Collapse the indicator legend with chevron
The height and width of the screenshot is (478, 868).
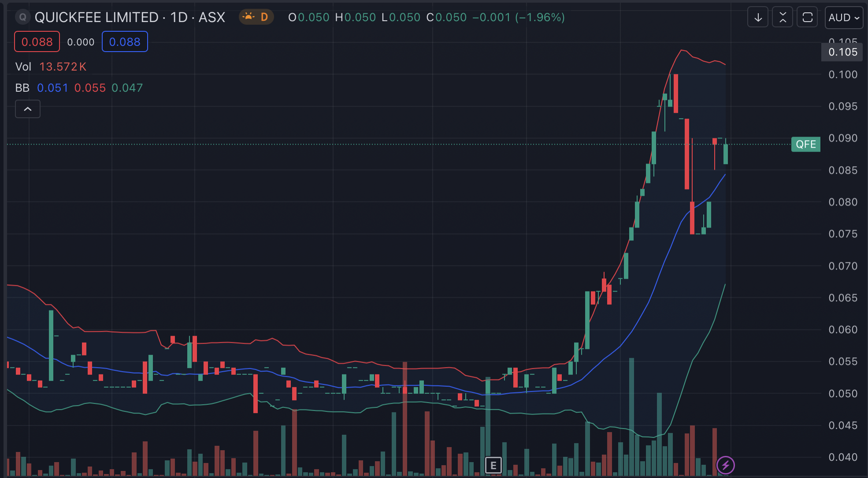pos(28,109)
